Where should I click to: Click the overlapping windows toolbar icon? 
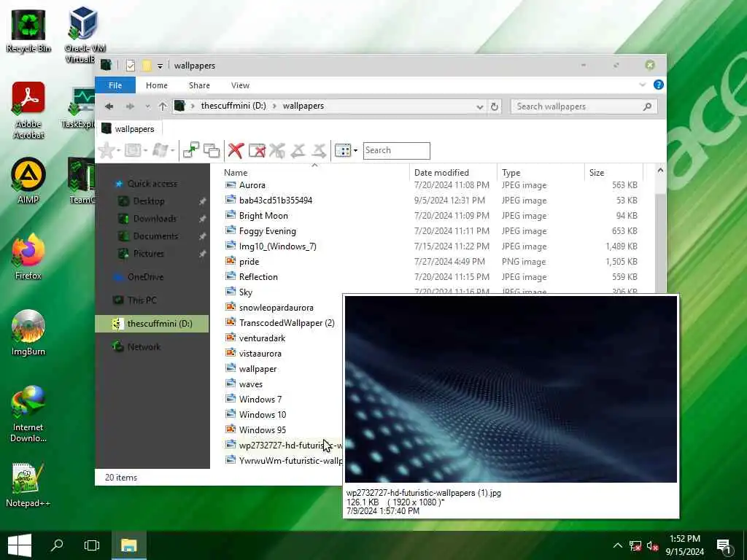212,150
